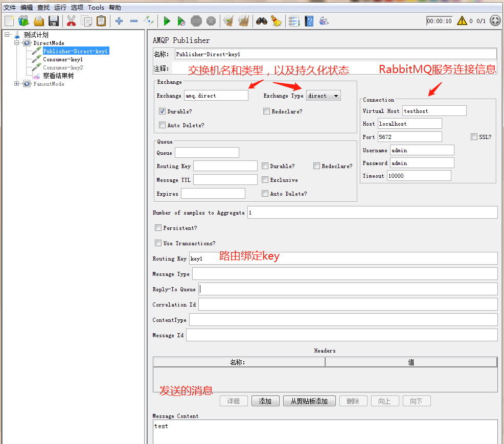Uncheck the Durable option in Exchange

point(162,111)
